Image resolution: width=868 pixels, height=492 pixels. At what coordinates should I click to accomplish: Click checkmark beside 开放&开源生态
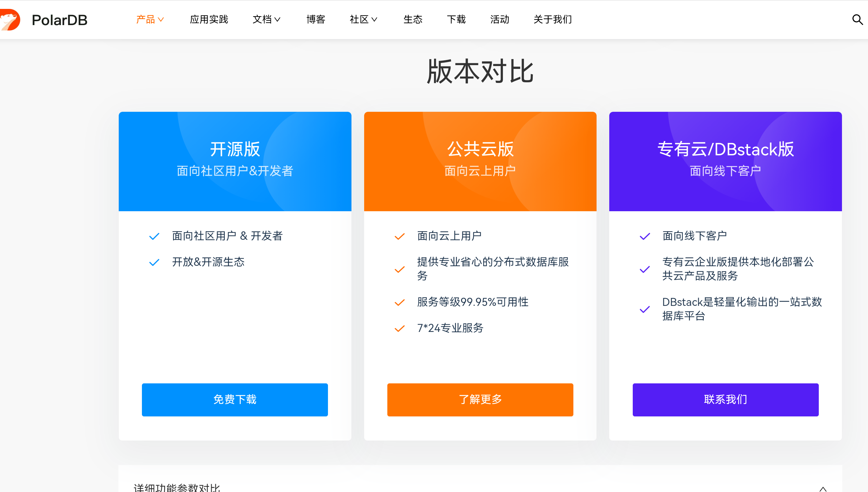pyautogui.click(x=154, y=262)
